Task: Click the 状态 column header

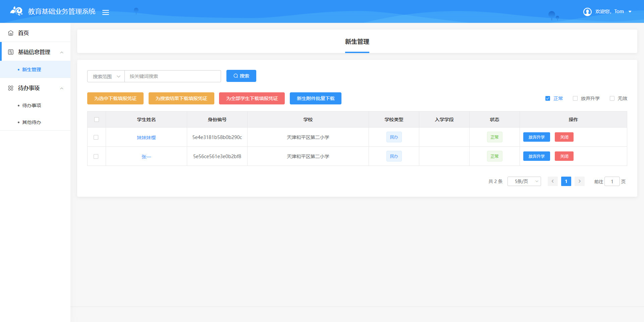Action: point(494,120)
